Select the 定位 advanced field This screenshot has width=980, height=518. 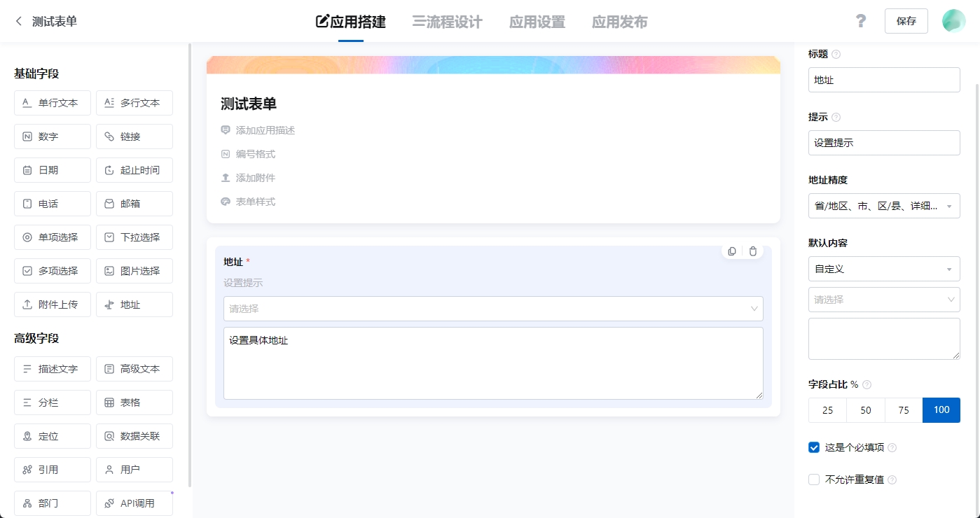52,435
